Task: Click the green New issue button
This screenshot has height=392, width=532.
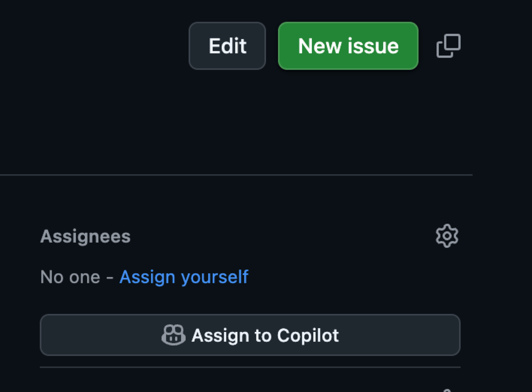Action: point(348,46)
